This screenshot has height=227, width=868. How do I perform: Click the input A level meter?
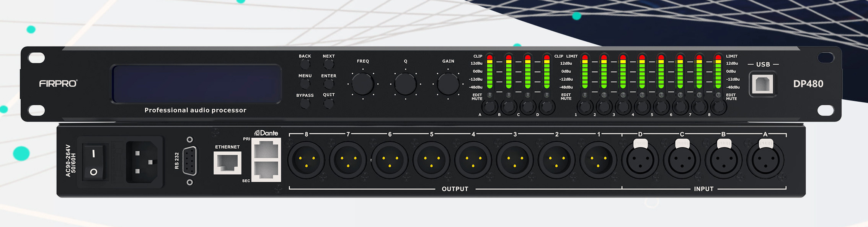(489, 71)
